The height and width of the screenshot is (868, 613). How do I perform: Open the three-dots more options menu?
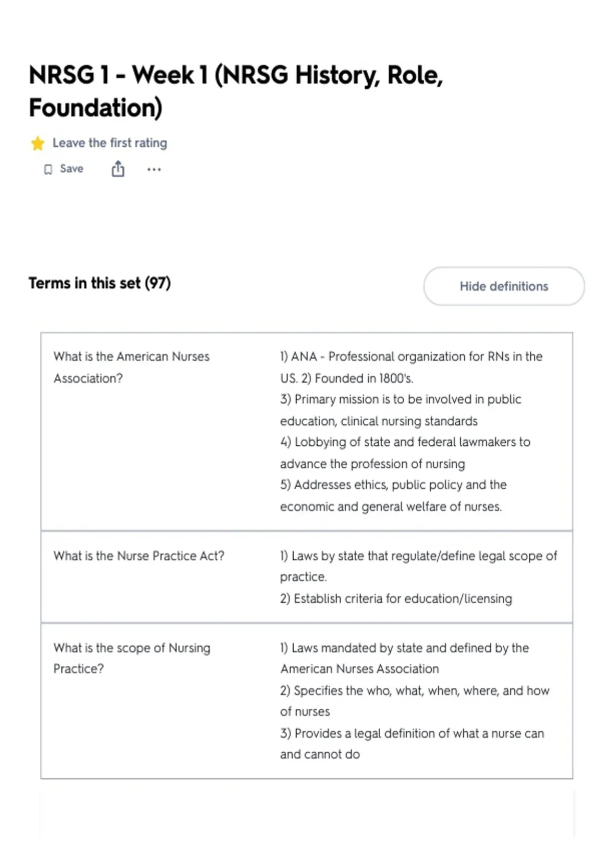pyautogui.click(x=154, y=170)
